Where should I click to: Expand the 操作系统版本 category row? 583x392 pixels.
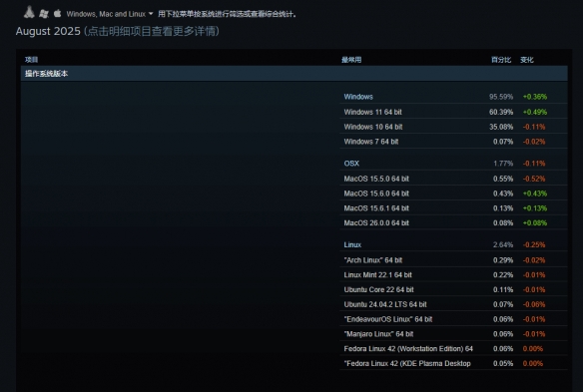[x=294, y=74]
